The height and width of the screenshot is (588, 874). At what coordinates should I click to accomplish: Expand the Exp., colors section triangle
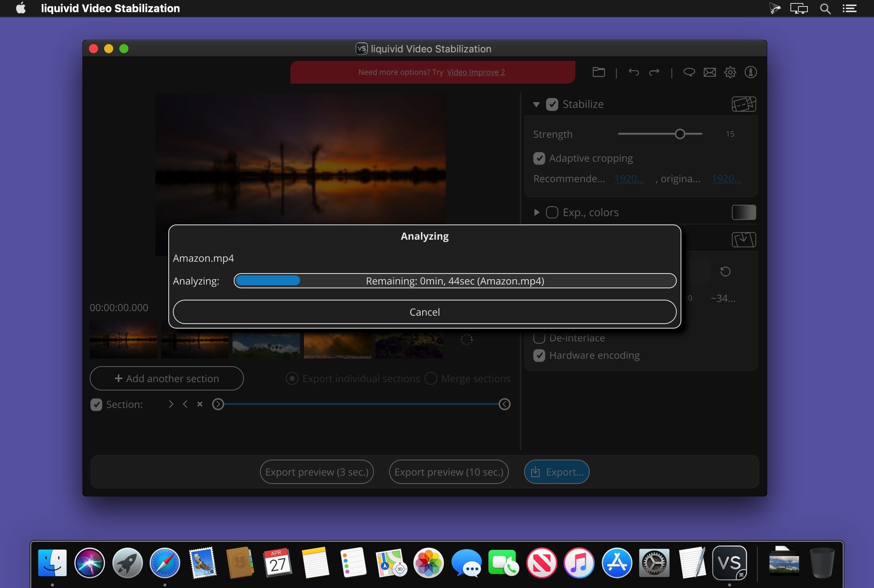[537, 212]
